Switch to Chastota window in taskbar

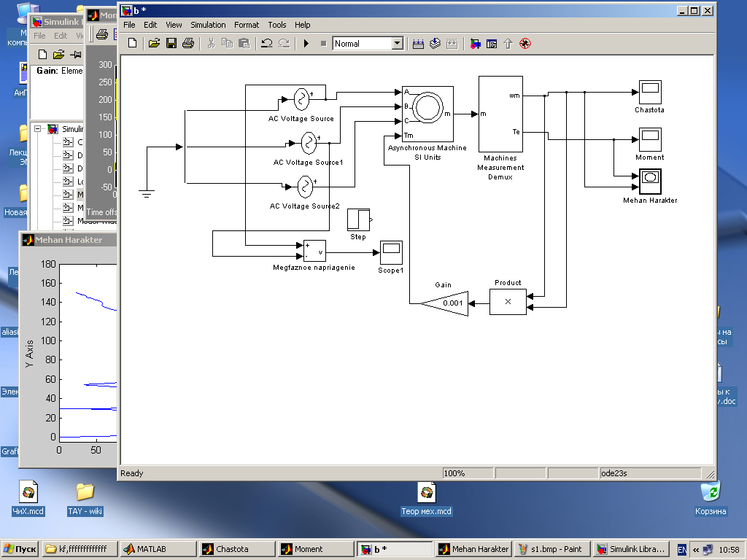(x=236, y=549)
